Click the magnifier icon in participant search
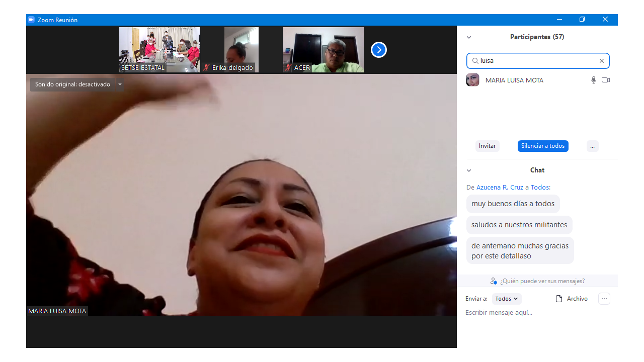 pyautogui.click(x=475, y=61)
